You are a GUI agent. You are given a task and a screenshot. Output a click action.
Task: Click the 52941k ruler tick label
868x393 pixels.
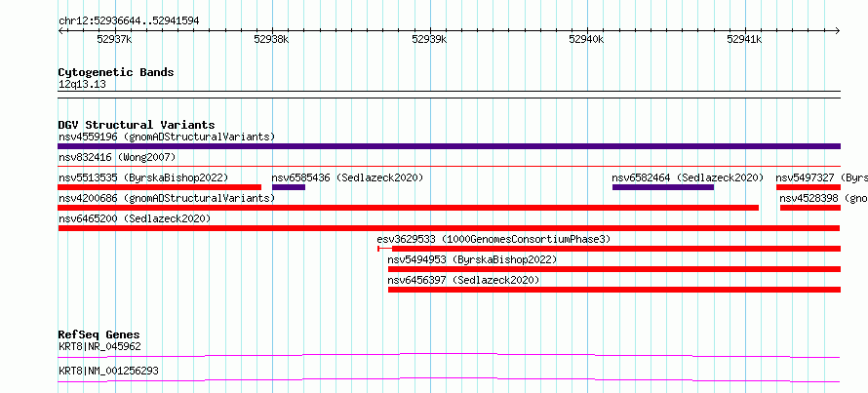(x=744, y=39)
